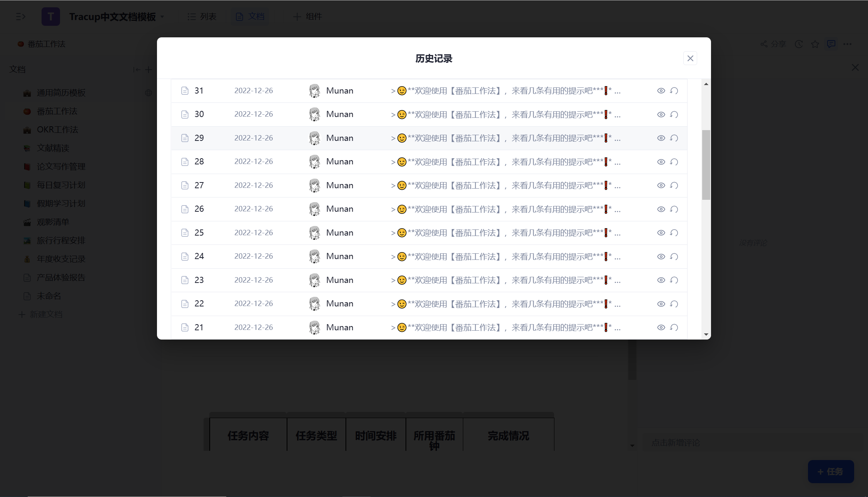Preview version 22 with eye icon

point(661,304)
